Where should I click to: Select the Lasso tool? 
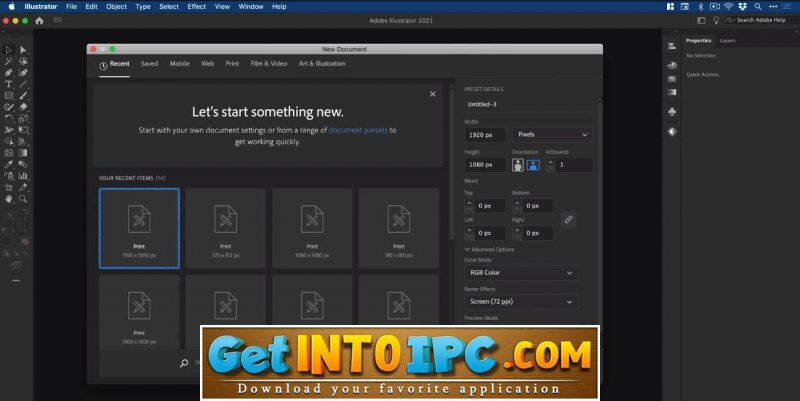tap(23, 61)
